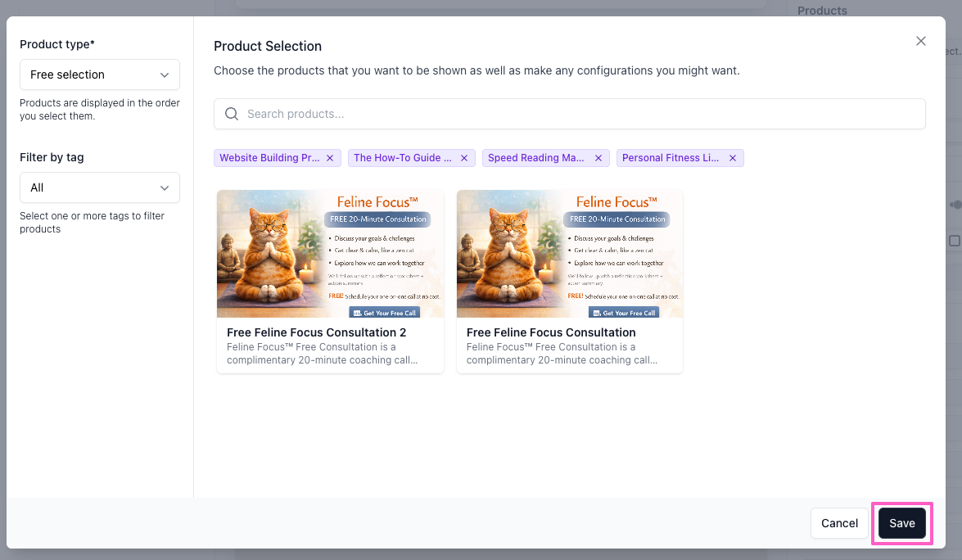The image size is (962, 560).
Task: Close the Product Selection dialog
Action: point(921,41)
